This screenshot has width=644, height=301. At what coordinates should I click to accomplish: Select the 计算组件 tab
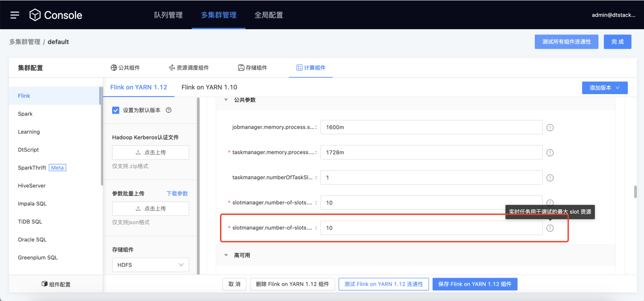pyautogui.click(x=311, y=68)
